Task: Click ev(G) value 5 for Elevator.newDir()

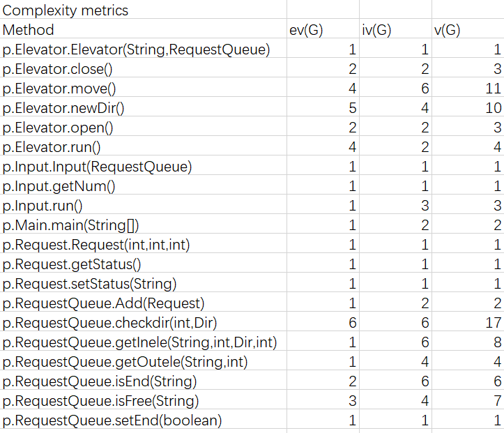Action: [352, 108]
